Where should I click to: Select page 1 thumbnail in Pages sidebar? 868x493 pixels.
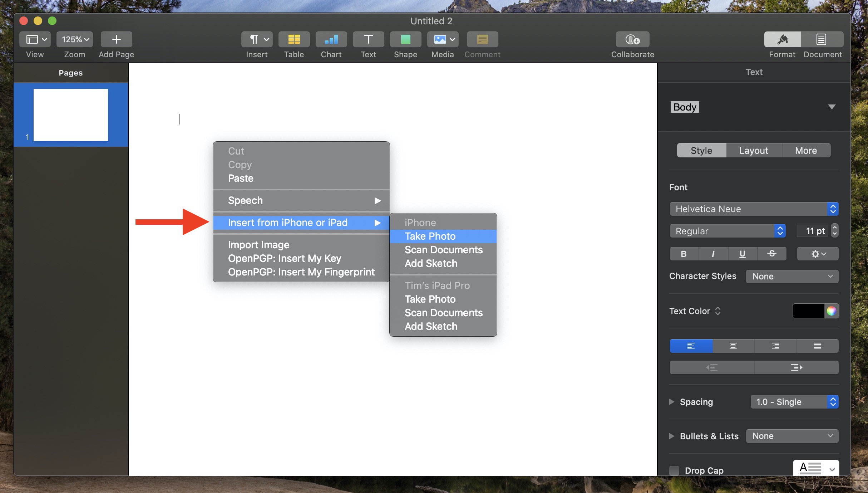[x=70, y=115]
